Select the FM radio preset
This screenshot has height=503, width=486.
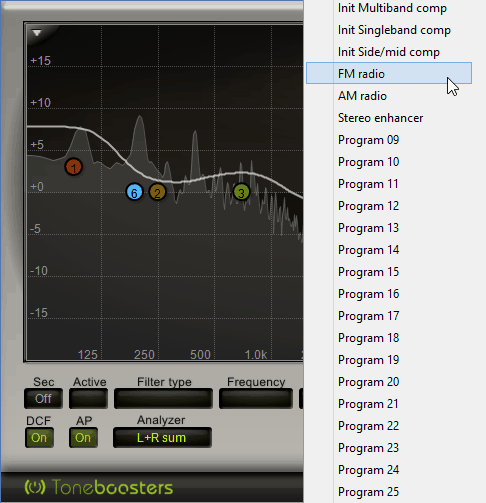(x=389, y=73)
